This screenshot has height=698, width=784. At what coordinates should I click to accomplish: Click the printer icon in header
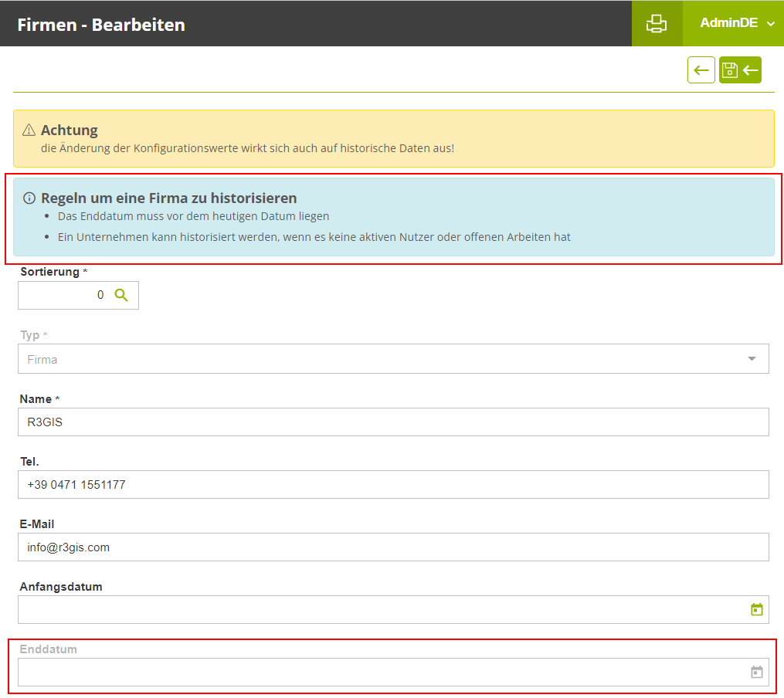click(x=657, y=23)
